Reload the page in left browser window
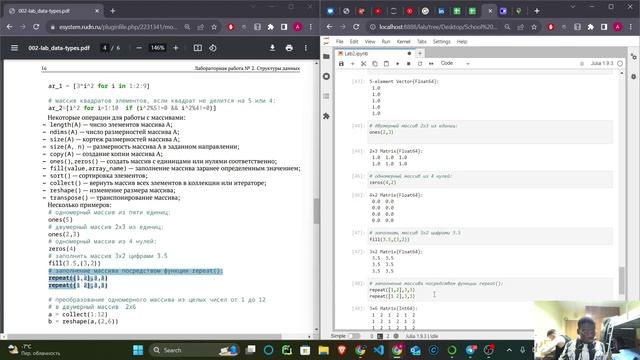This screenshot has height=360, width=640. pyautogui.click(x=36, y=27)
